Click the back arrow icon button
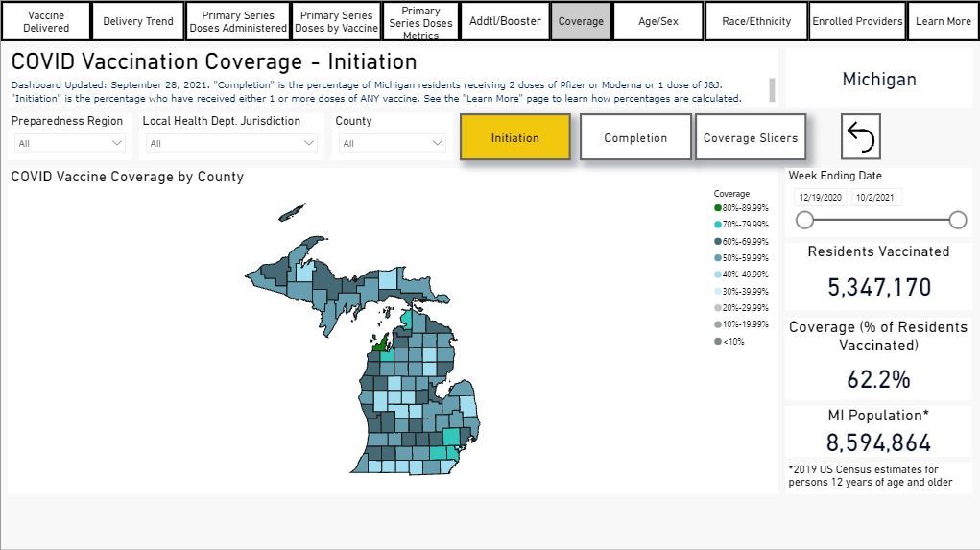The image size is (980, 550). pyautogui.click(x=861, y=137)
